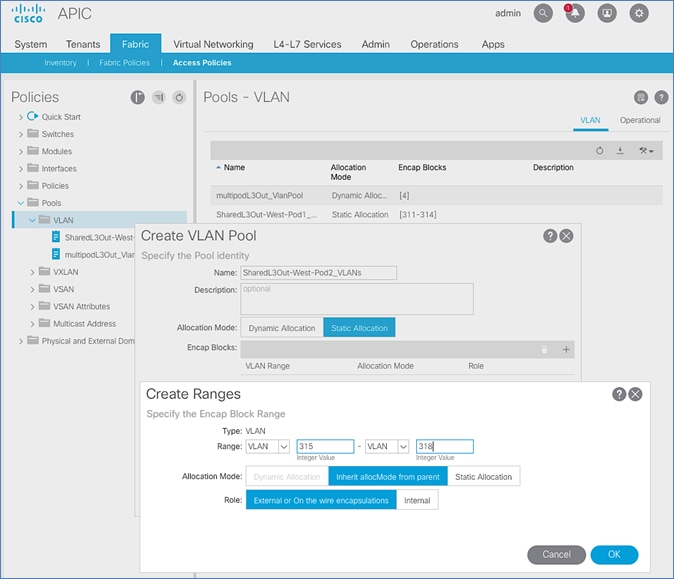Collapse the VLAN tree node
Screen dimensions: 674x579
pyautogui.click(x=32, y=220)
